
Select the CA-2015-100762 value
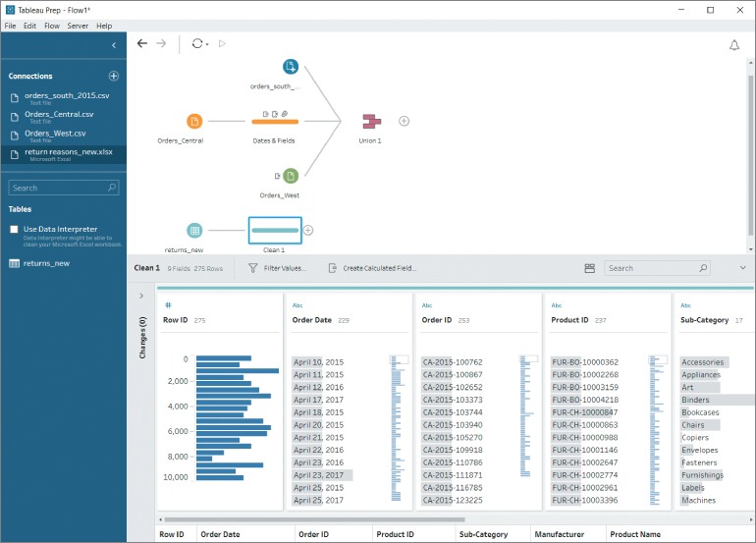453,362
